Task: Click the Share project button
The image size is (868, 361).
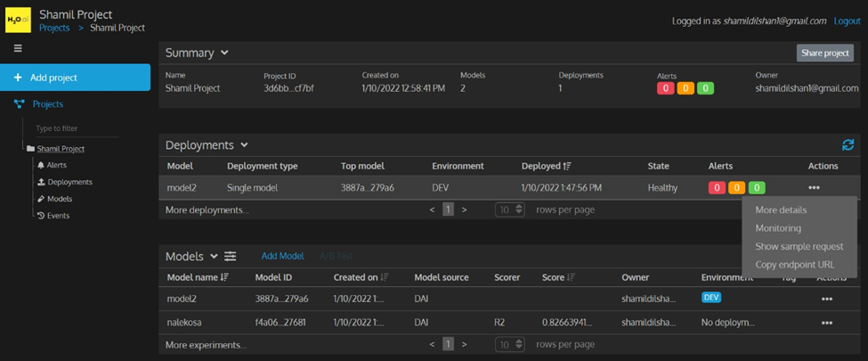Action: 824,53
